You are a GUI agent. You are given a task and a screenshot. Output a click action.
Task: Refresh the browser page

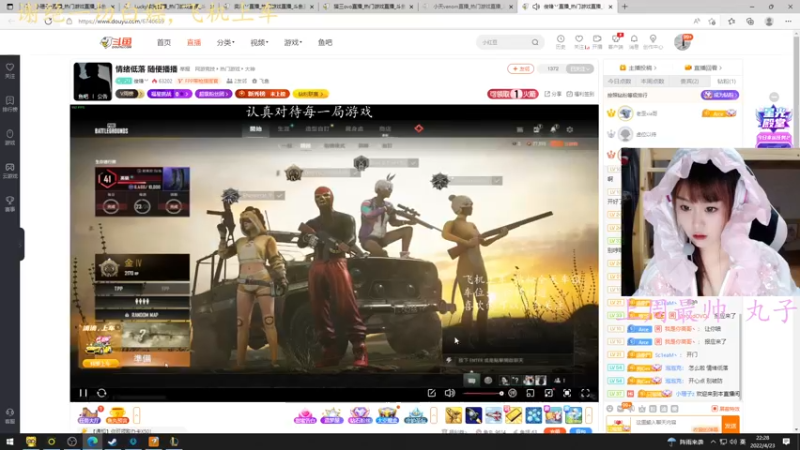48,21
